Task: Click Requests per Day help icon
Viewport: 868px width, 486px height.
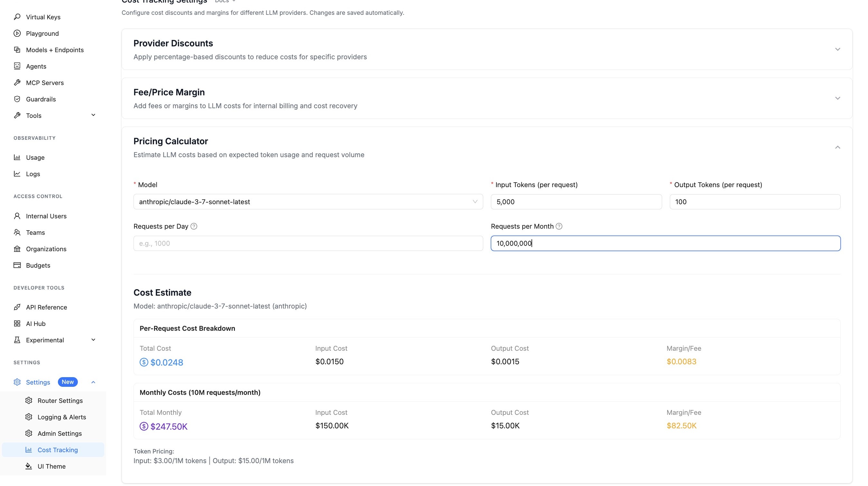Action: 194,226
